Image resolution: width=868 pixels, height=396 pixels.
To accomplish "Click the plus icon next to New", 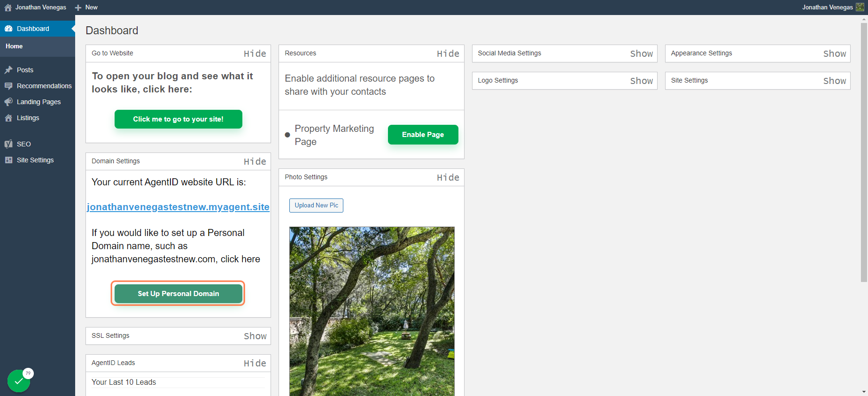I will (78, 8).
